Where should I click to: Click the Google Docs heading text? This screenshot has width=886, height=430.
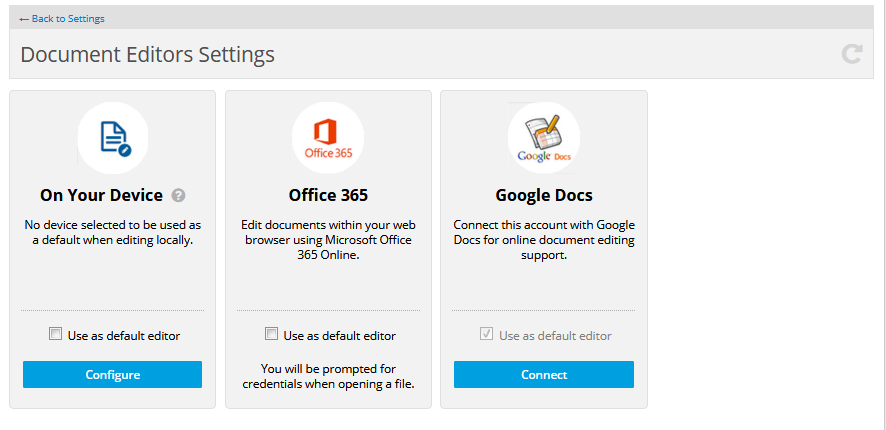[x=543, y=195]
